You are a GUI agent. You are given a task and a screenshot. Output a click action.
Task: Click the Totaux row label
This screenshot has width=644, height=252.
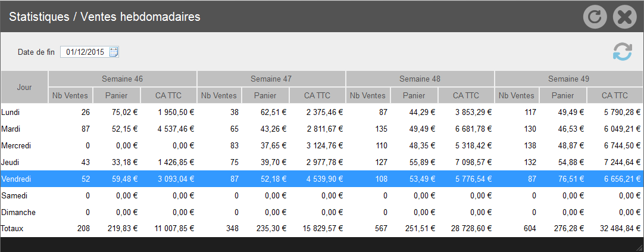(x=12, y=229)
